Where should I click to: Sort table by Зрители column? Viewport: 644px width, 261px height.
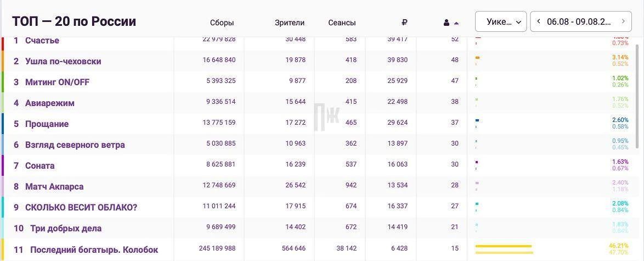coord(292,23)
